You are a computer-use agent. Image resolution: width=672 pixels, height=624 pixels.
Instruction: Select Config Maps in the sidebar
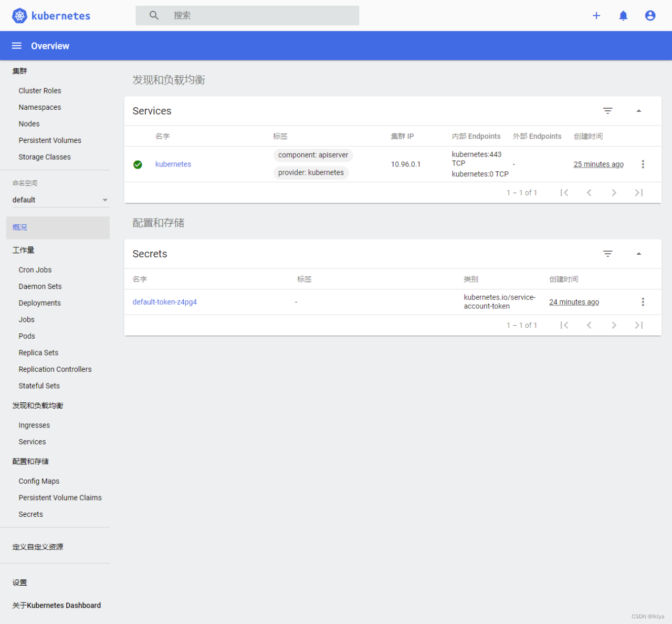[x=39, y=481]
